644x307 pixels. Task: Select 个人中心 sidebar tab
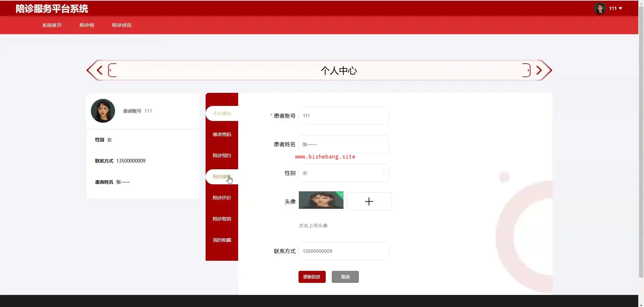click(222, 113)
